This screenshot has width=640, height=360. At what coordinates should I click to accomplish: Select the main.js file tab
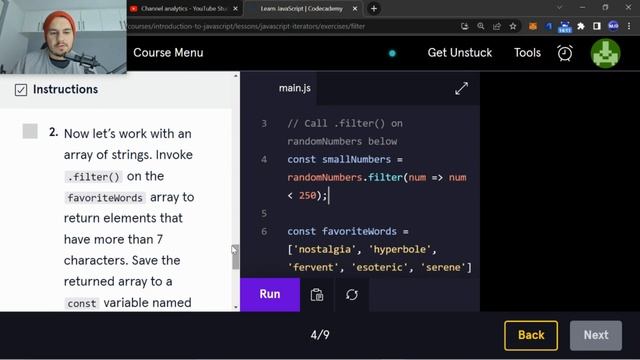295,88
